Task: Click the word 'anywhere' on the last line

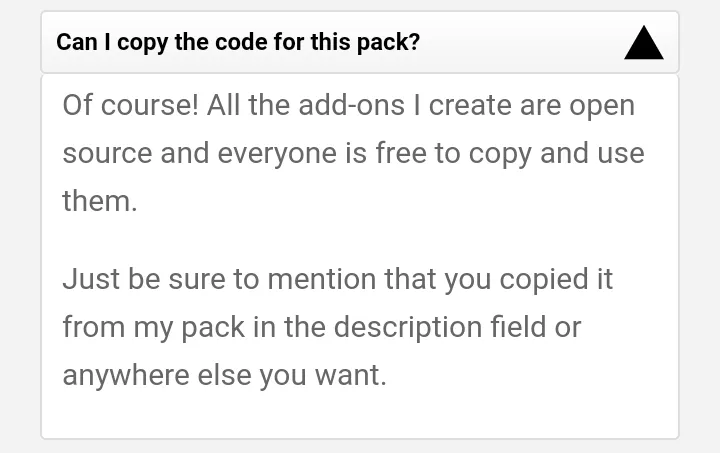Action: pos(126,376)
